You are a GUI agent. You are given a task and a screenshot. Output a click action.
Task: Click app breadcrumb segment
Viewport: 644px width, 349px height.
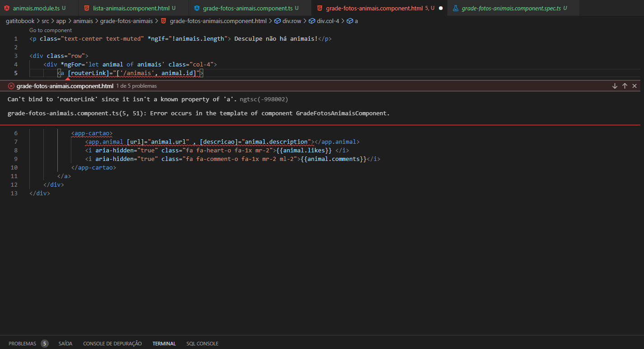click(61, 21)
